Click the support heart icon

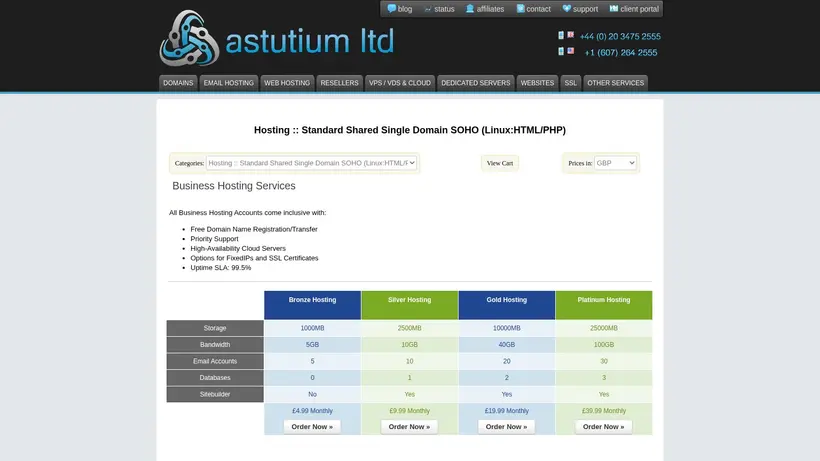[566, 8]
